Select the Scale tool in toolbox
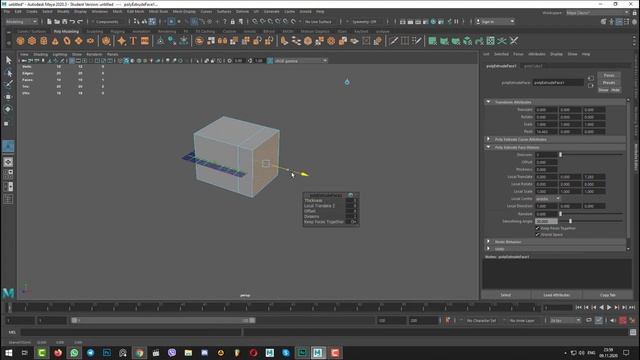 pos(7,123)
